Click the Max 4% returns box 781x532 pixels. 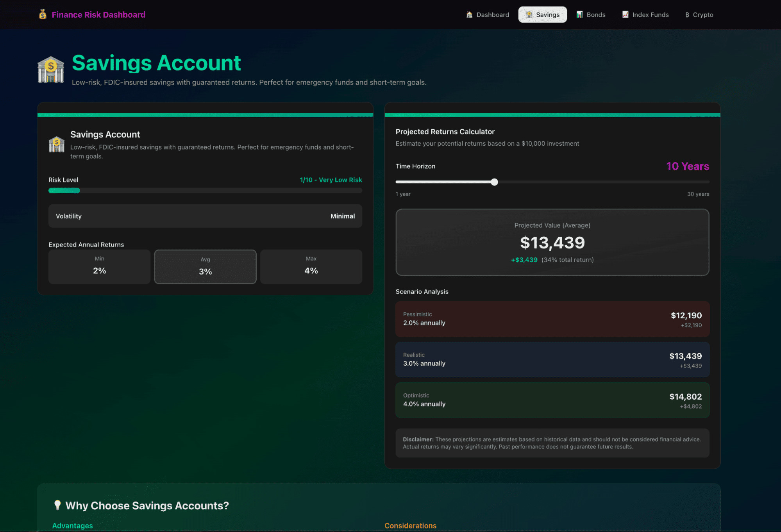click(311, 266)
